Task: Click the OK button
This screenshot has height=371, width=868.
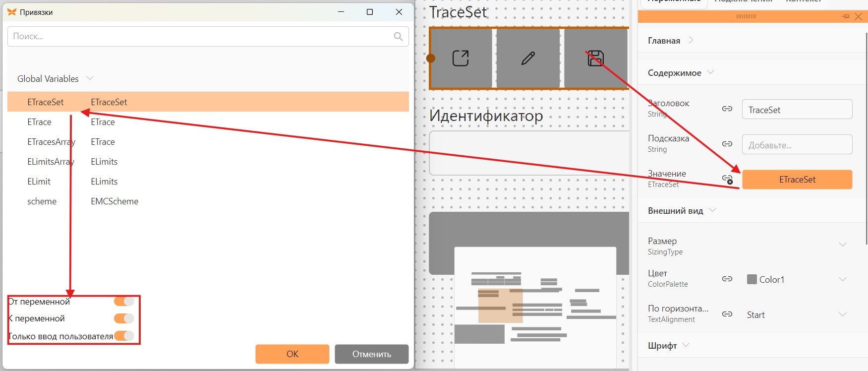Action: coord(292,354)
